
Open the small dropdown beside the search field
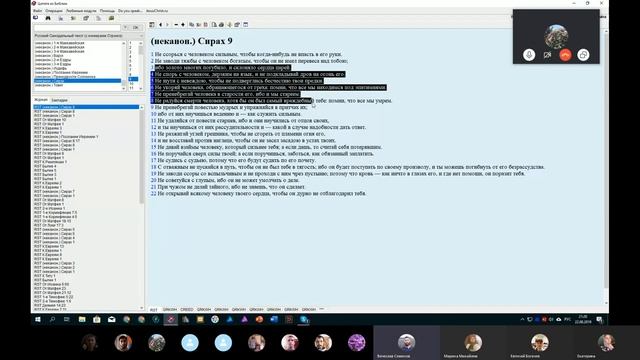[125, 27]
